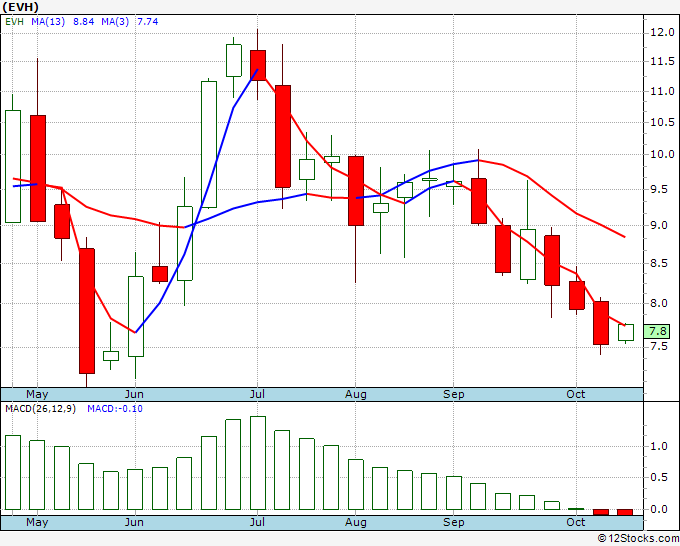Click Jul on the price chart time axis
This screenshot has height=546, width=680.
click(257, 394)
